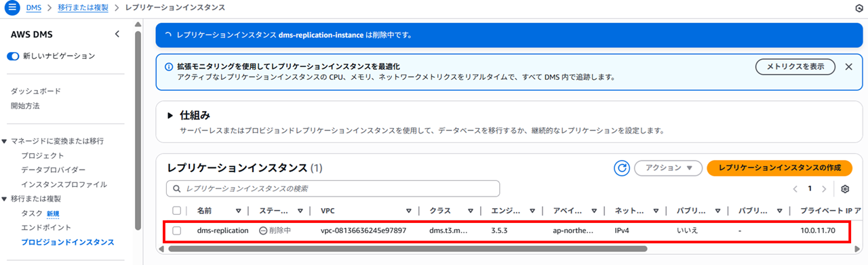The width and height of the screenshot is (868, 265).
Task: Click the info icon in monitoring banner
Action: [169, 66]
